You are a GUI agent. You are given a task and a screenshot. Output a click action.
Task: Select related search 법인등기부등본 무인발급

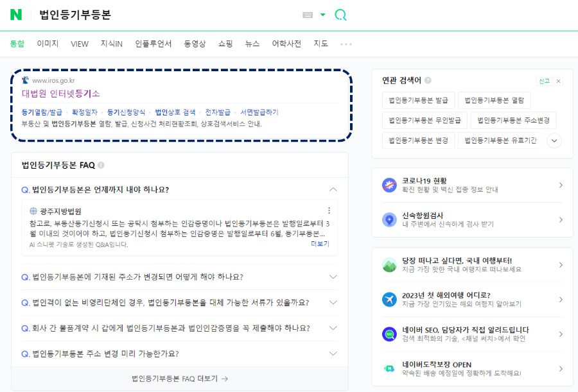click(425, 120)
